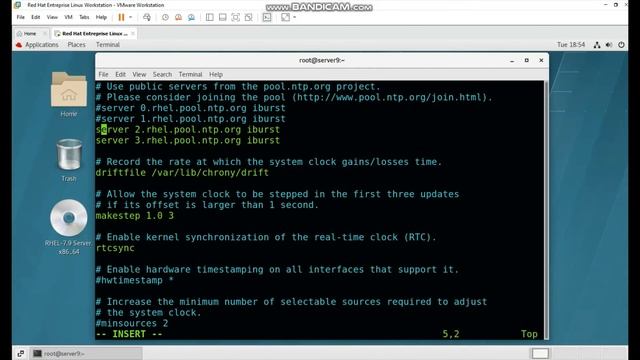Open VMware Tabs menu
The image size is (640, 360).
(x=84, y=17)
